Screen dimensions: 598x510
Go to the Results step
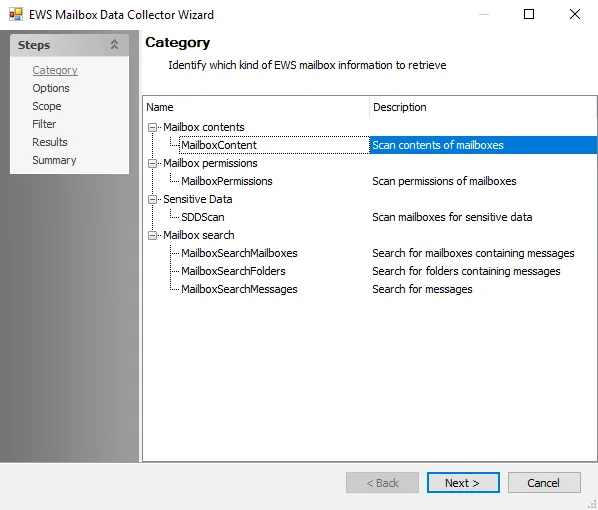(50, 142)
